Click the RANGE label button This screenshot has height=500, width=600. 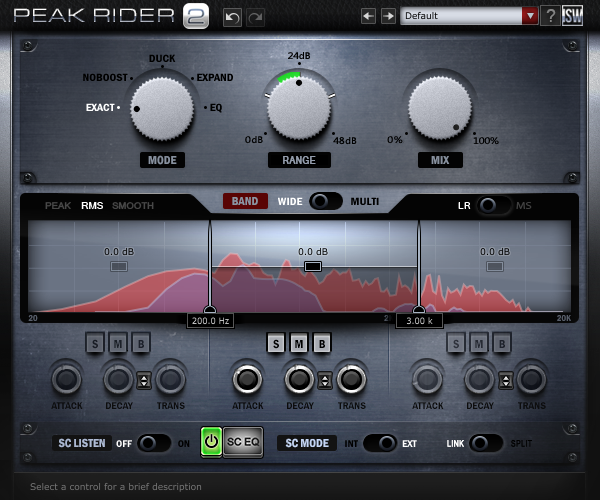coord(299,160)
